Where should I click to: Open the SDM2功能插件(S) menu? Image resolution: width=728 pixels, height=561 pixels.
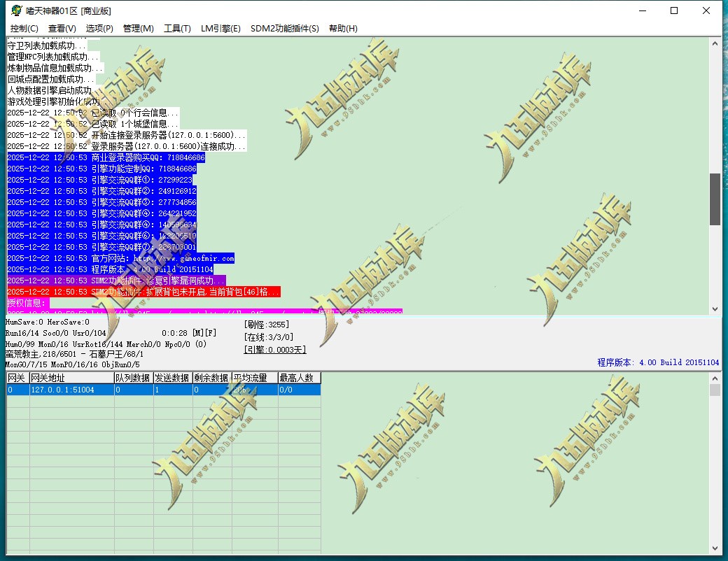[285, 28]
